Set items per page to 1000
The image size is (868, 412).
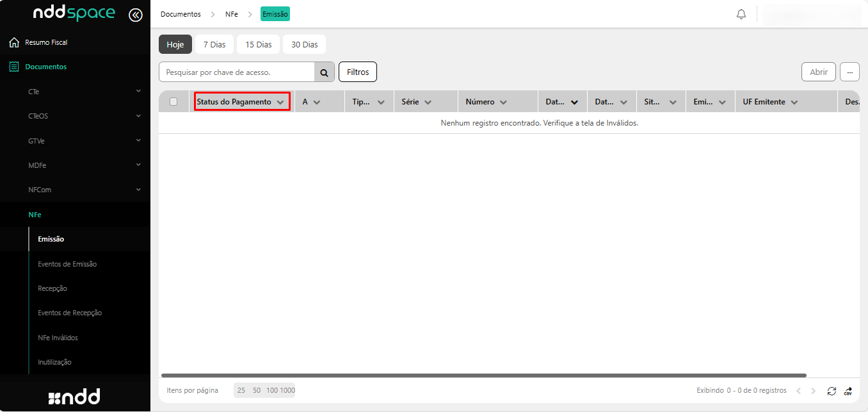(287, 390)
